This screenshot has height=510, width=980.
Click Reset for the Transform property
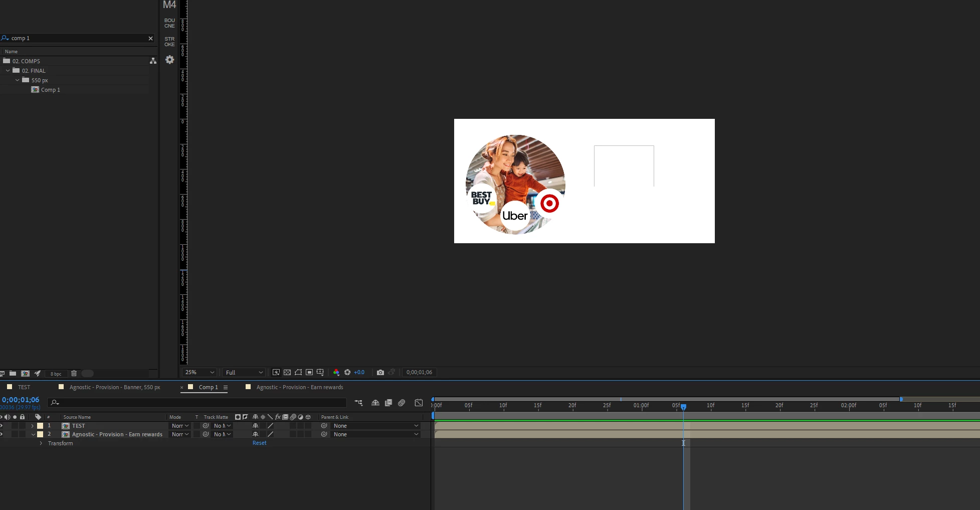tap(260, 443)
